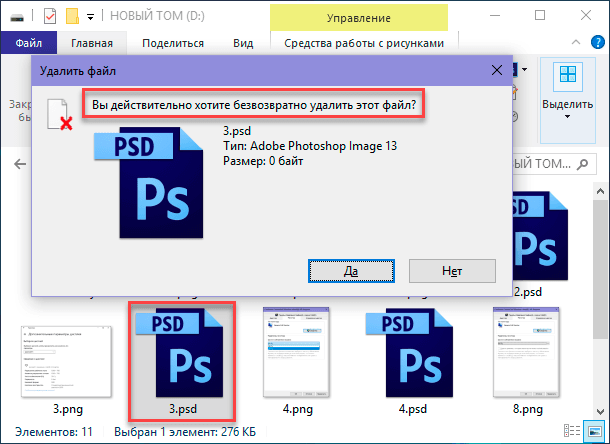Go back with the navigation arrow
610x444 pixels.
(20, 164)
